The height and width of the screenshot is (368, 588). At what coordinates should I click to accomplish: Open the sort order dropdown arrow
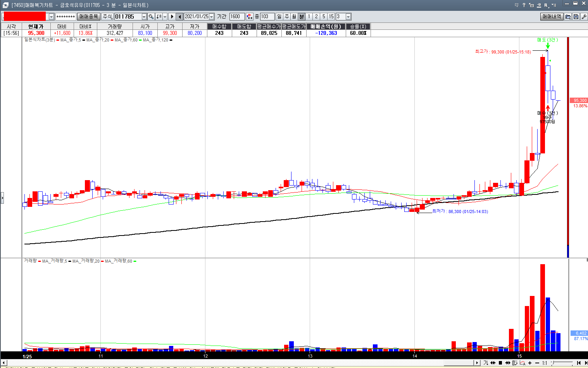click(165, 17)
